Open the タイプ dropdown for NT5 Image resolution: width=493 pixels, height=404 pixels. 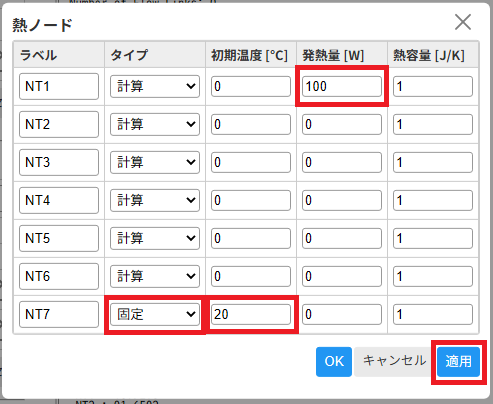coord(155,238)
